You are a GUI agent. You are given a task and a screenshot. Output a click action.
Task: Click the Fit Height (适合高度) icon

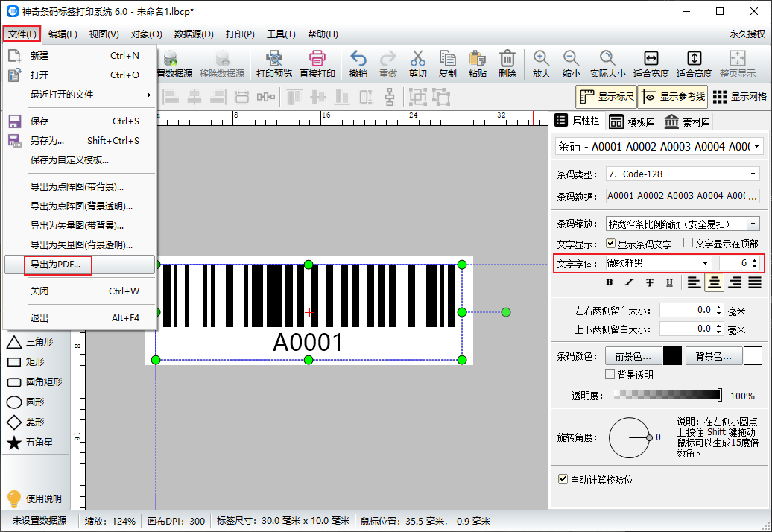click(x=695, y=64)
